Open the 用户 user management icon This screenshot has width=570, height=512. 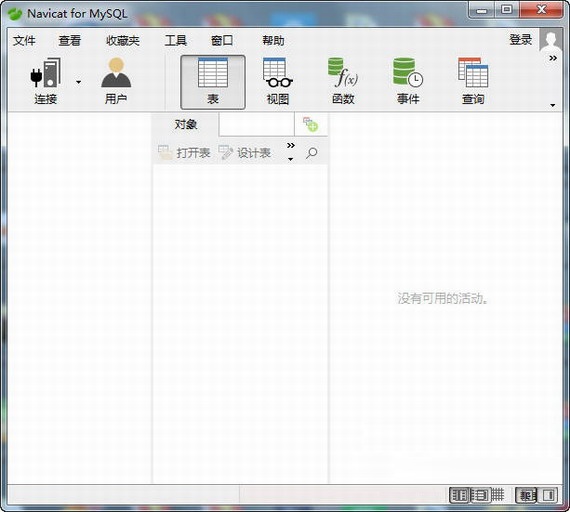(x=116, y=73)
